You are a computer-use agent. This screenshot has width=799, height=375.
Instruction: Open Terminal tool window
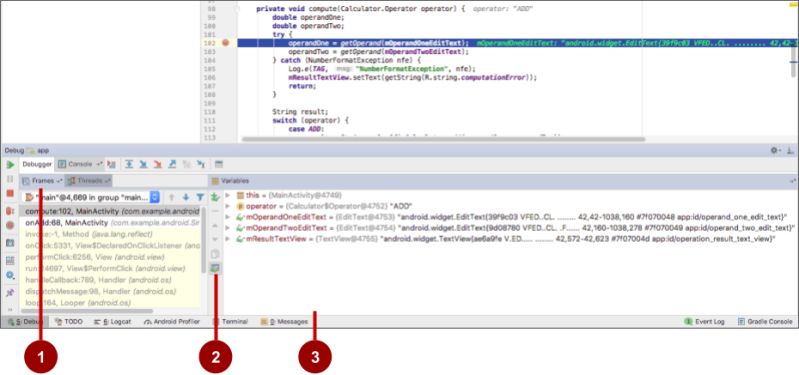coord(230,322)
